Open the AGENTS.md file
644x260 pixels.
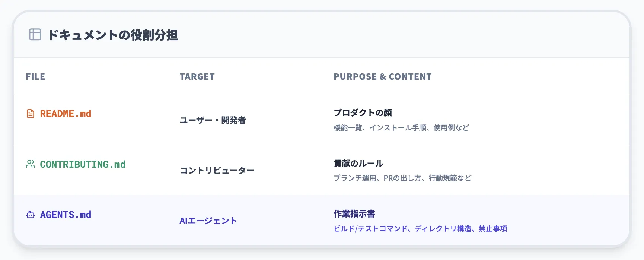(66, 215)
